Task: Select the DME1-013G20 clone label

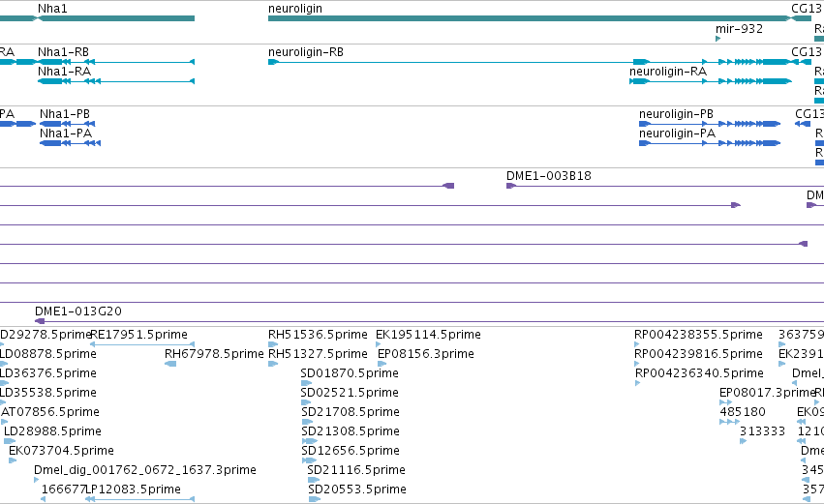Action: 78,311
